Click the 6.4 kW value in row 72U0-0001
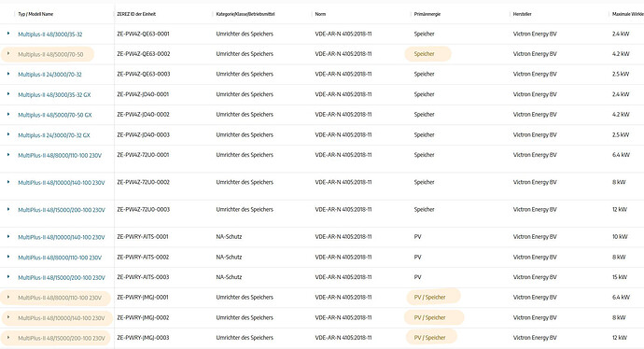 click(x=621, y=155)
